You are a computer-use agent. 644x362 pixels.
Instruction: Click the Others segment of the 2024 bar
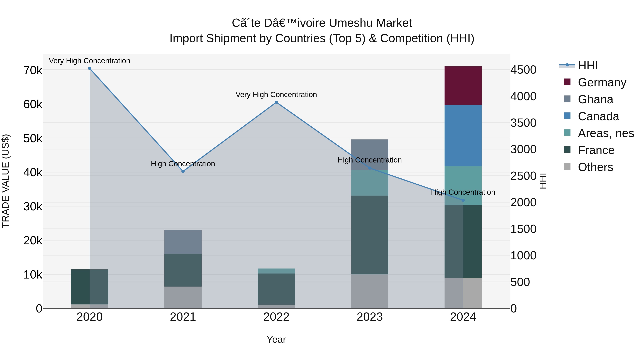(463, 293)
